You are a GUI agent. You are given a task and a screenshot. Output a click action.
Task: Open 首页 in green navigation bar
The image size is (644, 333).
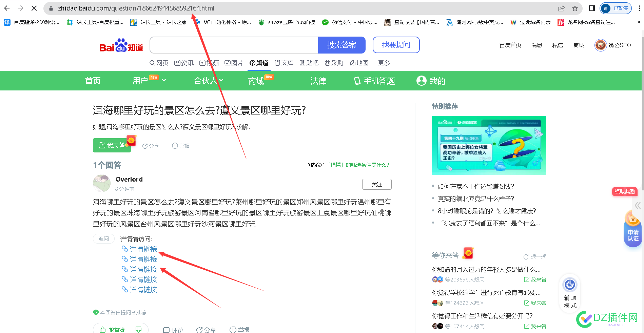point(93,81)
